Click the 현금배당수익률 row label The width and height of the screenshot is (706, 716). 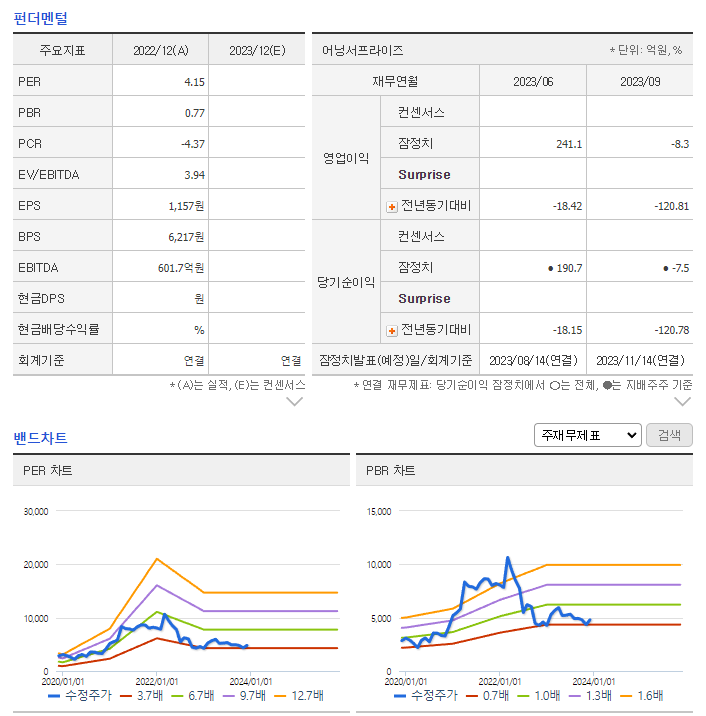coord(58,329)
